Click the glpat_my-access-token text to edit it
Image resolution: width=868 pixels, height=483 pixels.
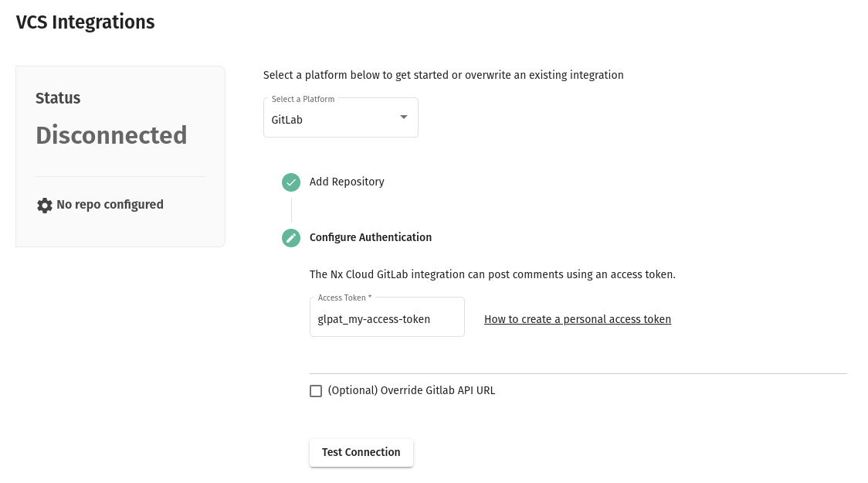click(375, 319)
